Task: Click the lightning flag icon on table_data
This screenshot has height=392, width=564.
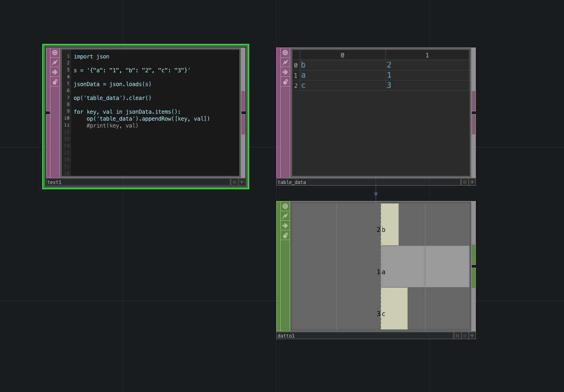Action: click(x=285, y=62)
